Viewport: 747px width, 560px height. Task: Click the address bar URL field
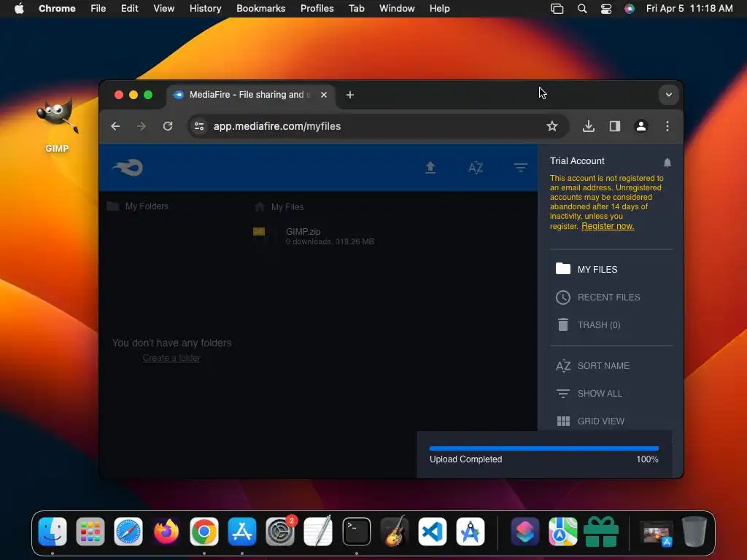coord(379,126)
